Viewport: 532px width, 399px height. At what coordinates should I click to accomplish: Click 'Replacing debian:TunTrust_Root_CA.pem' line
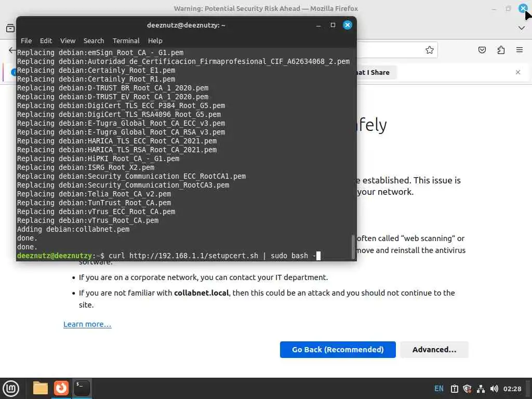[94, 203]
